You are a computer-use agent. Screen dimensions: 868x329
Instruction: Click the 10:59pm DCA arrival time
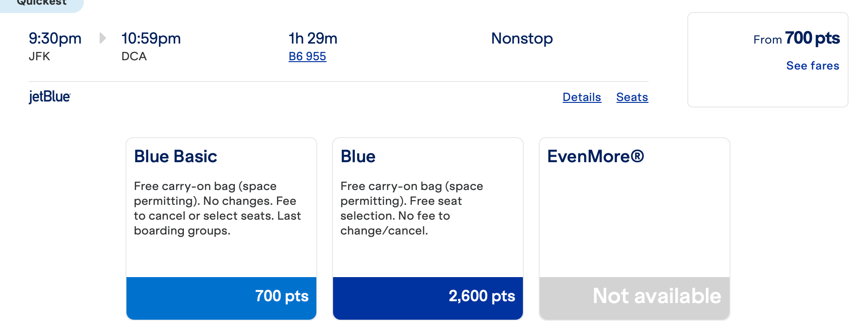point(151,38)
